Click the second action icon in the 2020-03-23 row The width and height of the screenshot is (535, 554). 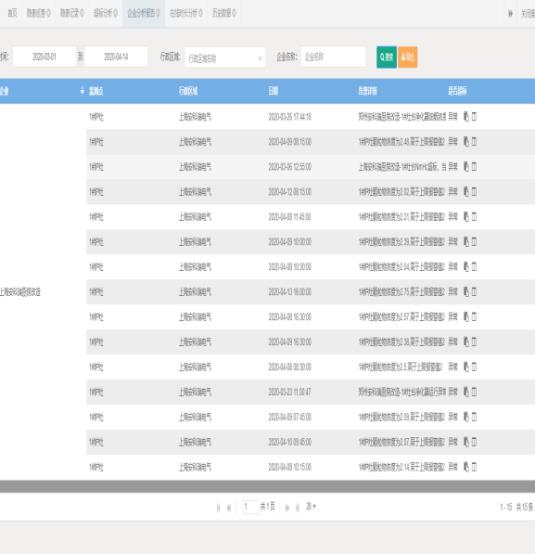point(474,391)
